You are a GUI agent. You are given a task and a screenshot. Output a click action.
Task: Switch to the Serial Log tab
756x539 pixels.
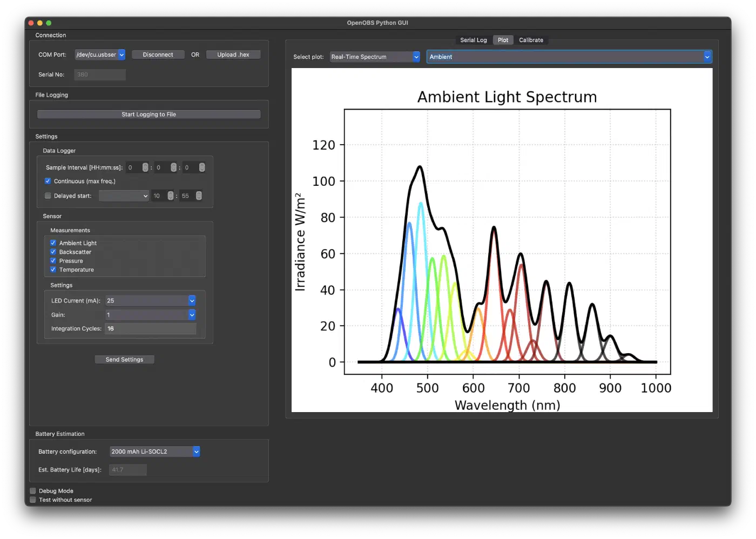tap(474, 40)
